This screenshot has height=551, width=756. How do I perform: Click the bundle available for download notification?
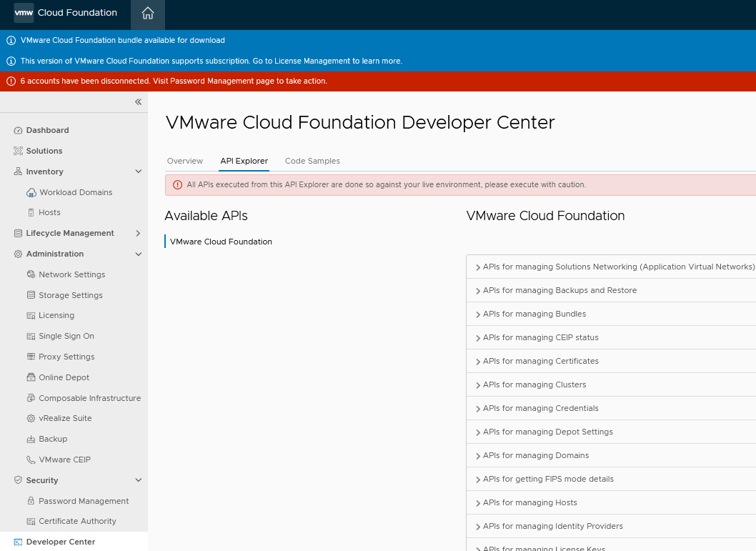coord(378,41)
